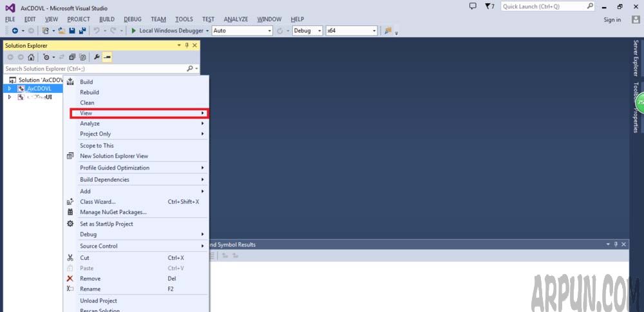Screen dimensions: 644x312
Task: Click the Collapse All icon in Solution Explorer
Action: click(72, 57)
